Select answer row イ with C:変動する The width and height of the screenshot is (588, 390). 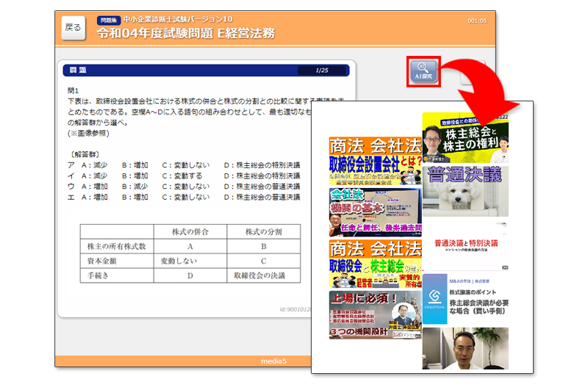coord(184,176)
